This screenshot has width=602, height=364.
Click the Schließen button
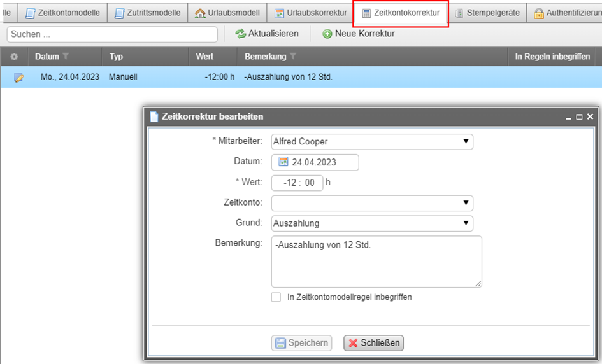373,343
